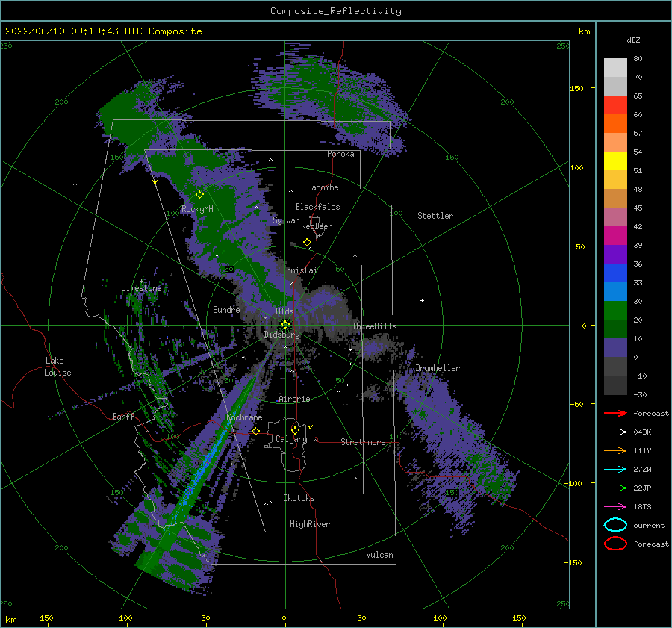672x628 pixels.
Task: Pick the red swatch below 65 dBZ
Action: (x=615, y=105)
